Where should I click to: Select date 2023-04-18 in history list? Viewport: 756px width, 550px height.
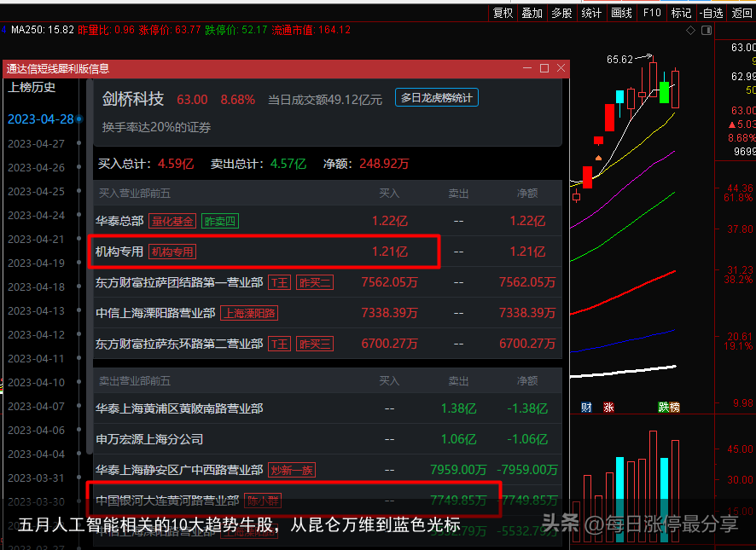[x=36, y=287]
